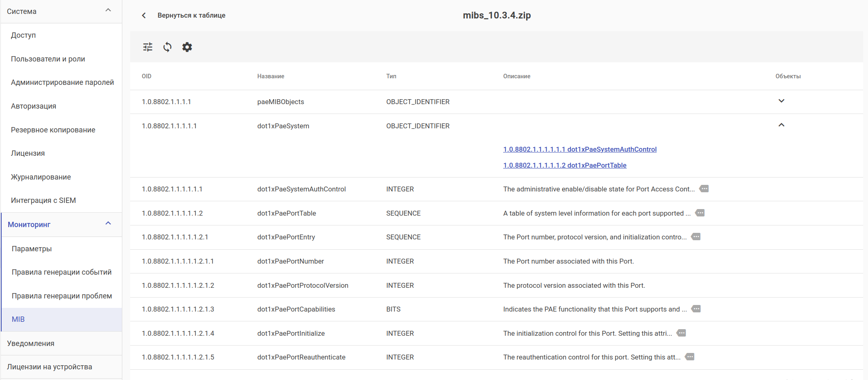Open Правила генерации событий menu item
Viewport: 868px width, 380px height.
pyautogui.click(x=62, y=272)
